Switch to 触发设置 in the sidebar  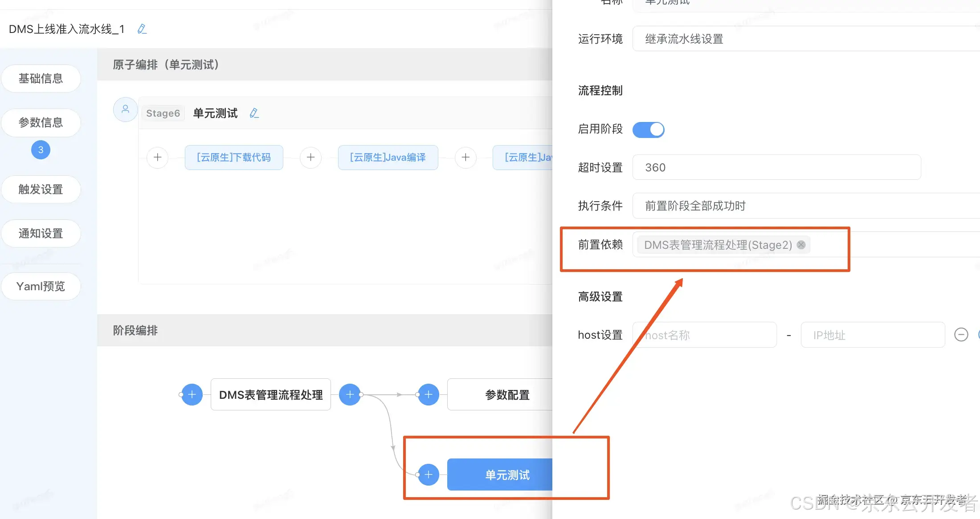[41, 189]
